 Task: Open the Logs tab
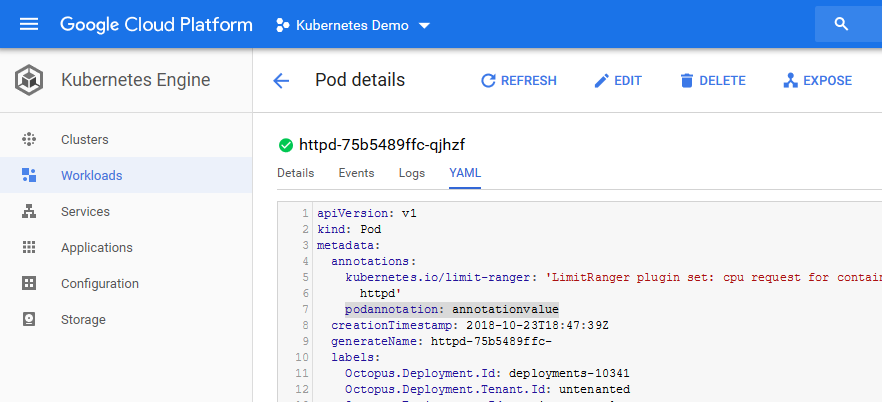pyautogui.click(x=412, y=173)
